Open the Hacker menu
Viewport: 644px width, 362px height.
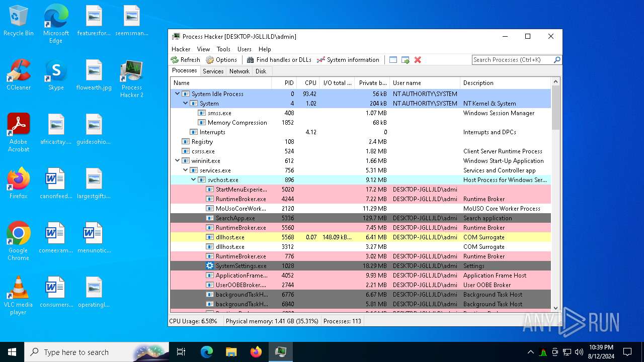tap(181, 49)
